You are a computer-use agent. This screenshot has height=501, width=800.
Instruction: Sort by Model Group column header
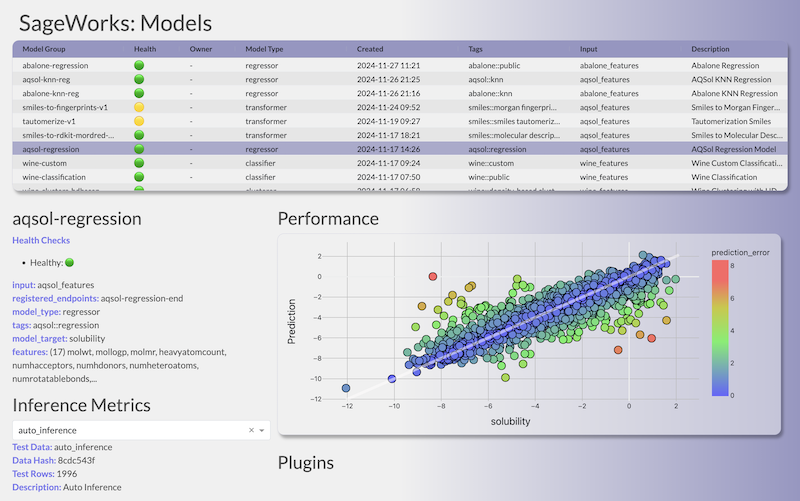tap(44, 49)
